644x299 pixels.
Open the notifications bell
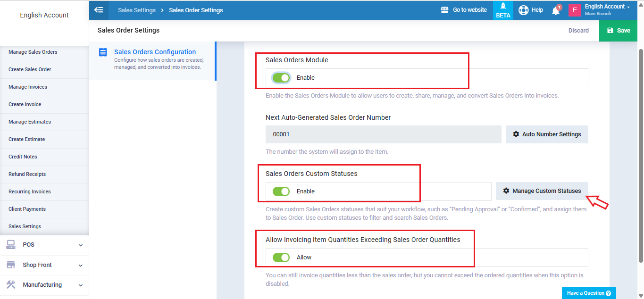point(556,10)
